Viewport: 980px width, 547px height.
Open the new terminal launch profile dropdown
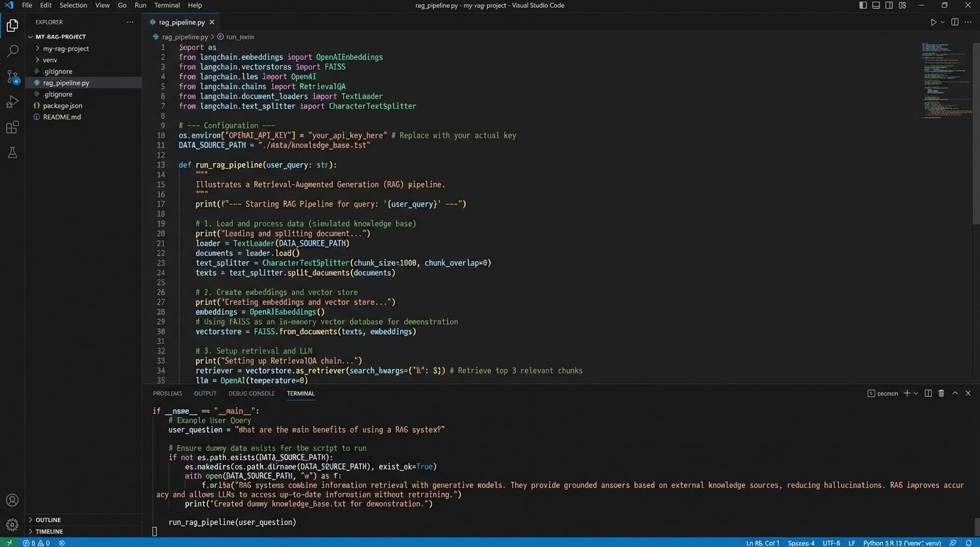tap(917, 393)
